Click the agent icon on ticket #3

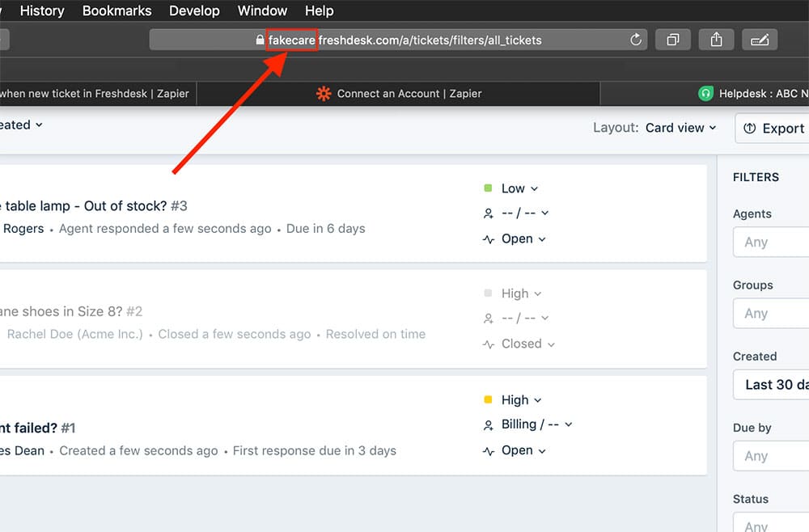[x=488, y=213]
